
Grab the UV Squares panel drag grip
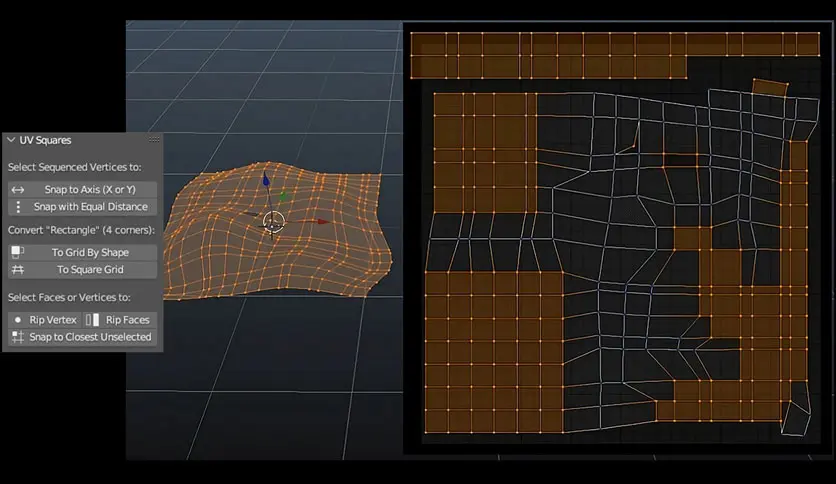154,140
